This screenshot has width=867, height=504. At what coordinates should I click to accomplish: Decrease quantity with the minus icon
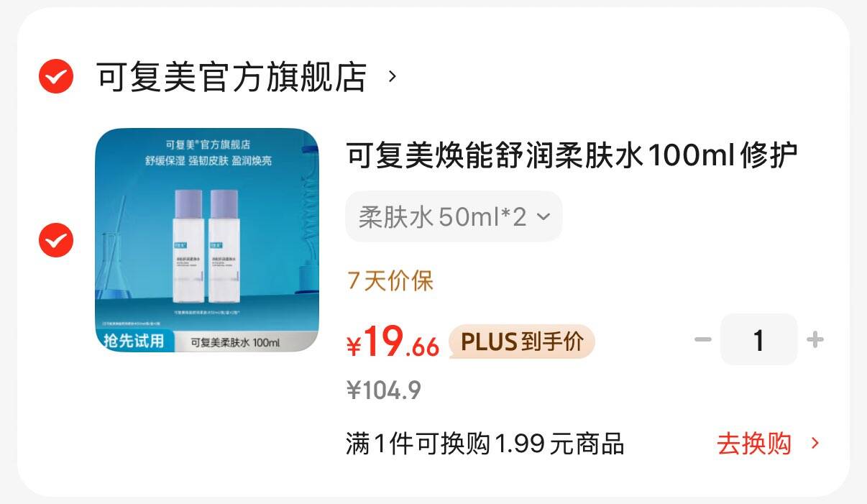tap(702, 339)
